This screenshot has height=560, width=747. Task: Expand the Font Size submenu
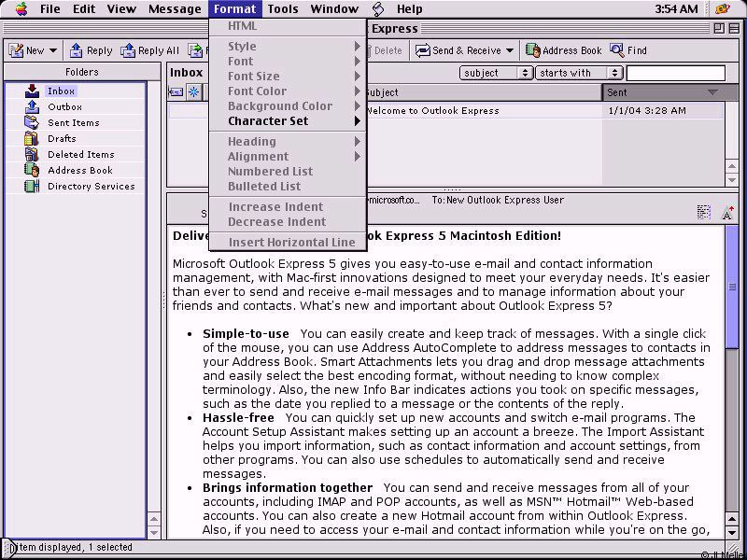(288, 77)
